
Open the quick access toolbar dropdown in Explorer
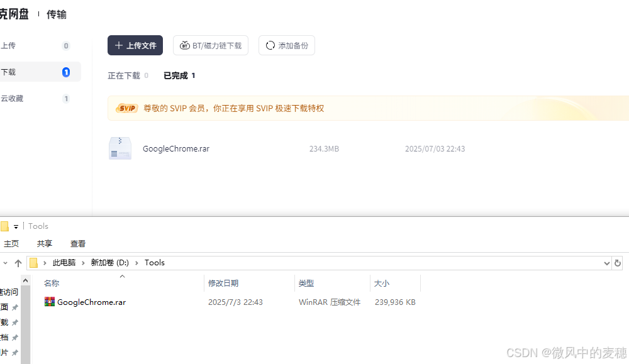16,226
